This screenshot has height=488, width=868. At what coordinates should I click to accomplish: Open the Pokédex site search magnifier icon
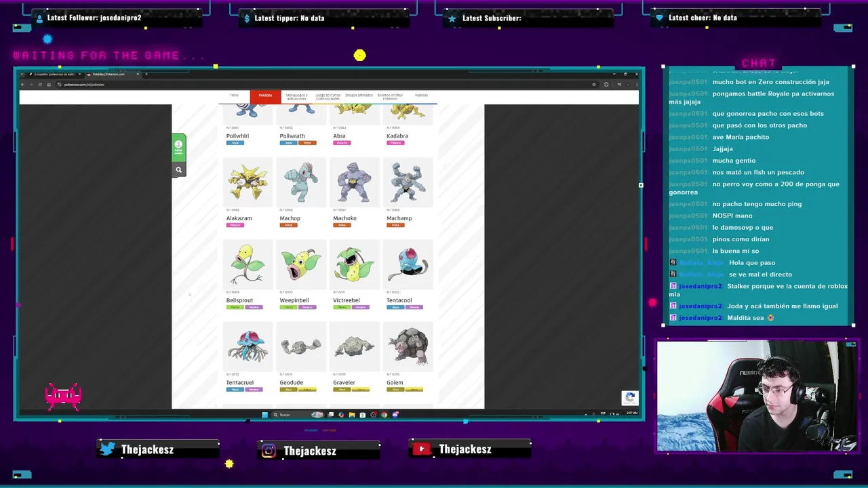[178, 170]
